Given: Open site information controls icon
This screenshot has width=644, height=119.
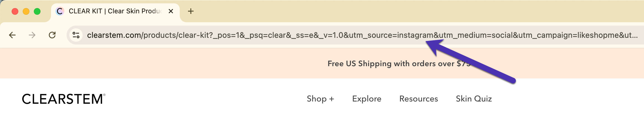Looking at the screenshot, I should tap(76, 35).
